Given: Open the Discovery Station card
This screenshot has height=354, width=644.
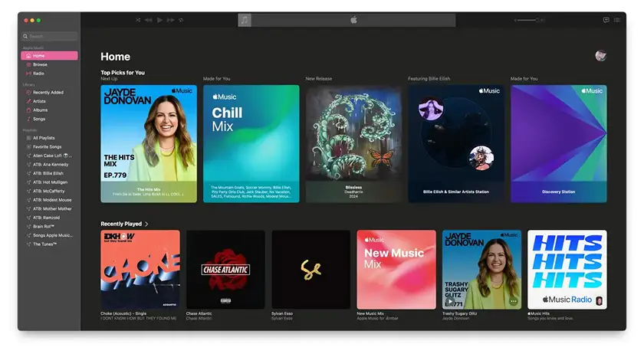Looking at the screenshot, I should tap(558, 143).
